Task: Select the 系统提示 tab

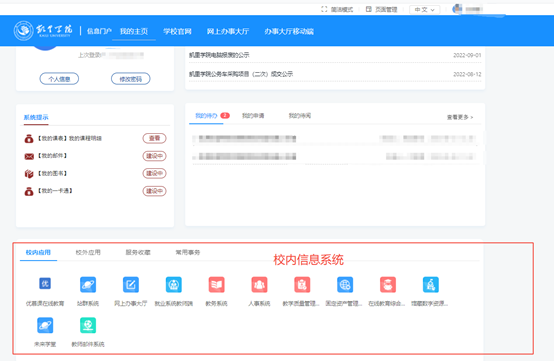Action: [36, 117]
